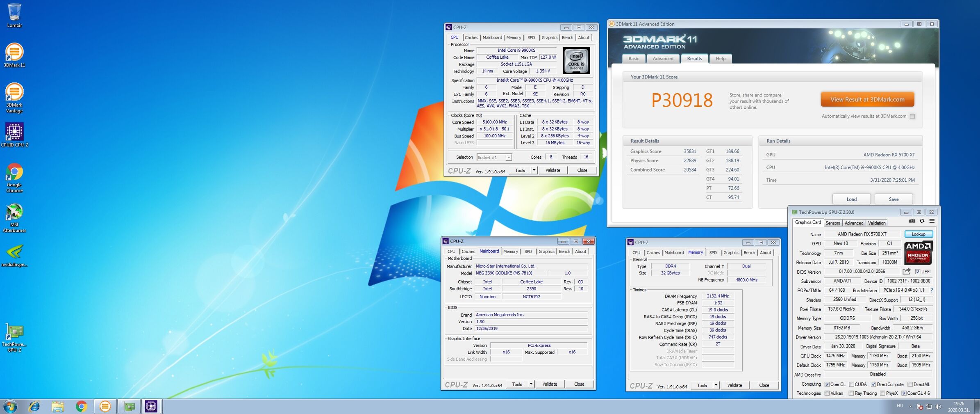Launch the MSI Afterburner desktop shortcut
Screen dimensions: 980x414
pos(14,218)
